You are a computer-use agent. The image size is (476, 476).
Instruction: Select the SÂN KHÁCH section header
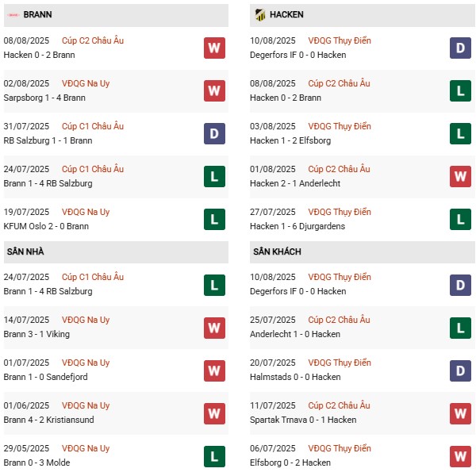pos(278,251)
